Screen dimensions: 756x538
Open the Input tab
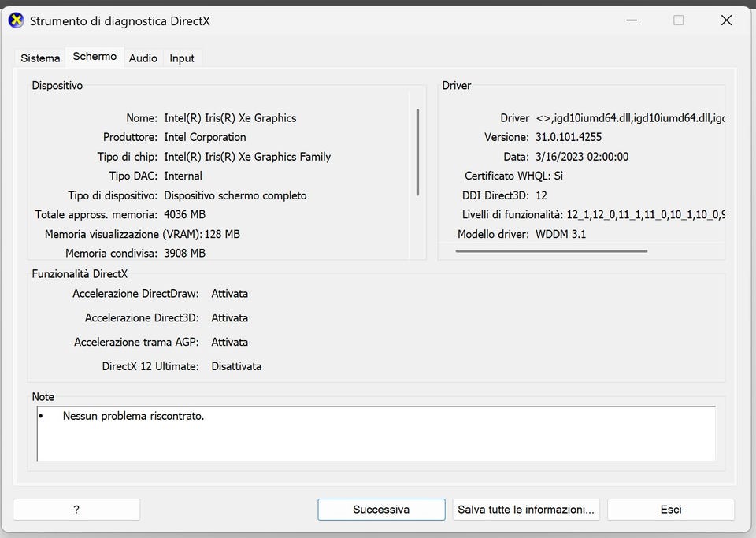pos(182,58)
